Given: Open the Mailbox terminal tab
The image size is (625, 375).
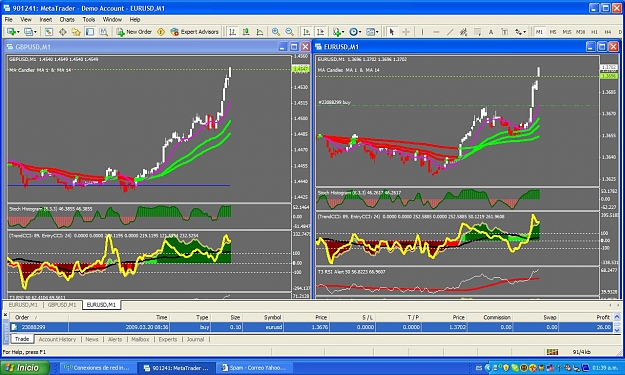Looking at the screenshot, I should coord(140,340).
